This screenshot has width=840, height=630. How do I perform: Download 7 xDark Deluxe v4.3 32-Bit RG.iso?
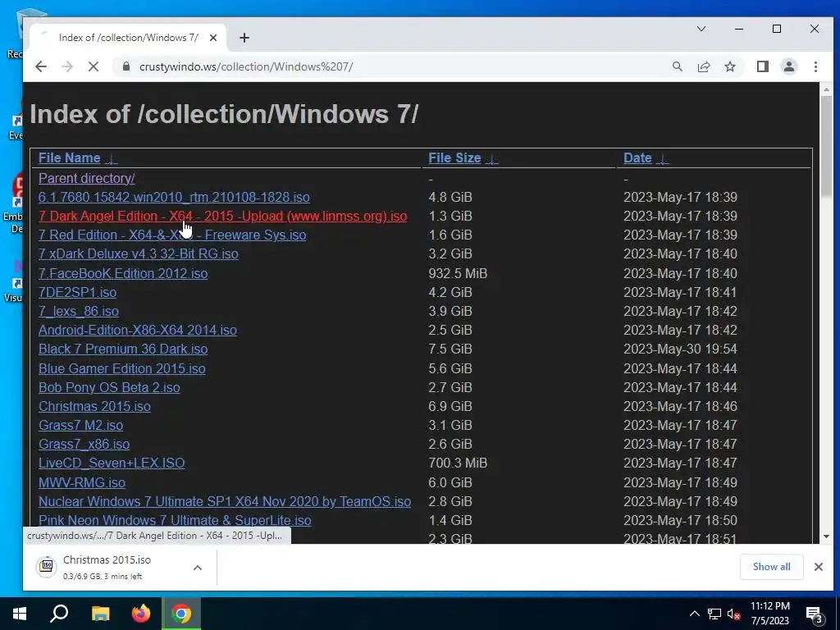[x=138, y=253]
